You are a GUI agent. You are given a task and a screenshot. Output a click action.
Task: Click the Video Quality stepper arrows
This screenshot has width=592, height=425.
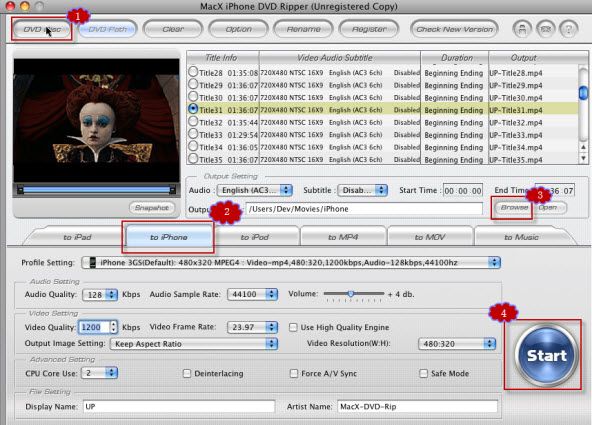(x=114, y=327)
